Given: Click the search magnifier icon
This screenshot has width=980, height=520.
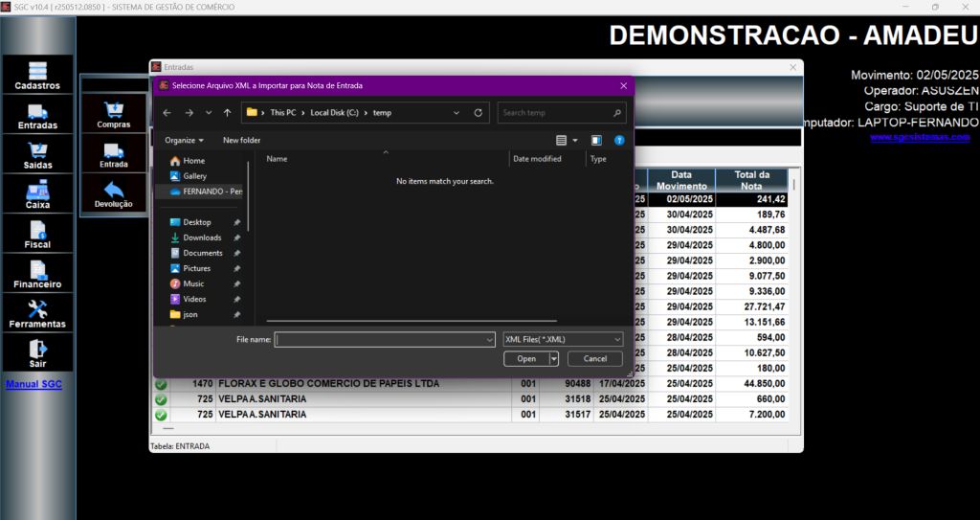Looking at the screenshot, I should (x=617, y=113).
